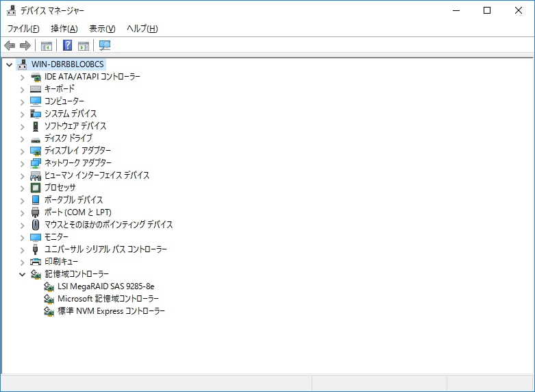Click the Forward arrow toolbar icon
Screen dimensions: 535x392
coord(25,45)
